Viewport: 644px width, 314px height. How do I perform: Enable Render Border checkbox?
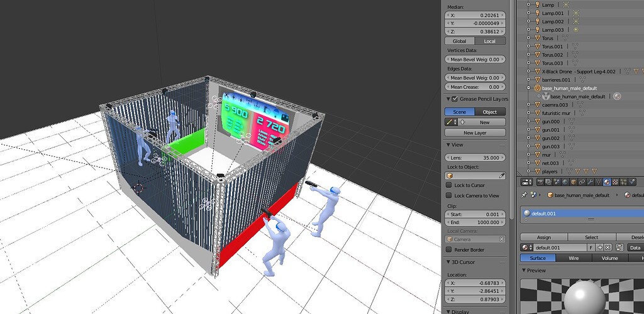449,249
